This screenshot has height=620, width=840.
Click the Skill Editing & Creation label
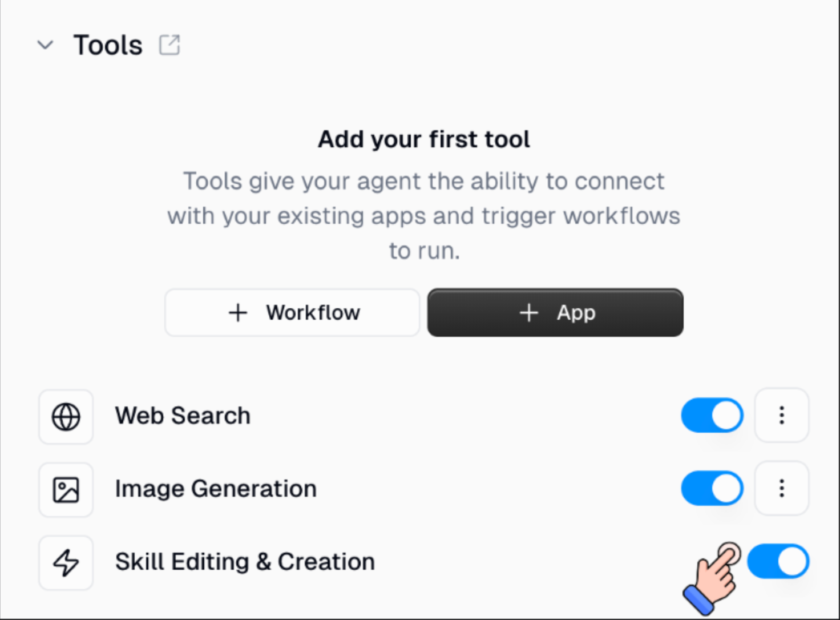[245, 562]
